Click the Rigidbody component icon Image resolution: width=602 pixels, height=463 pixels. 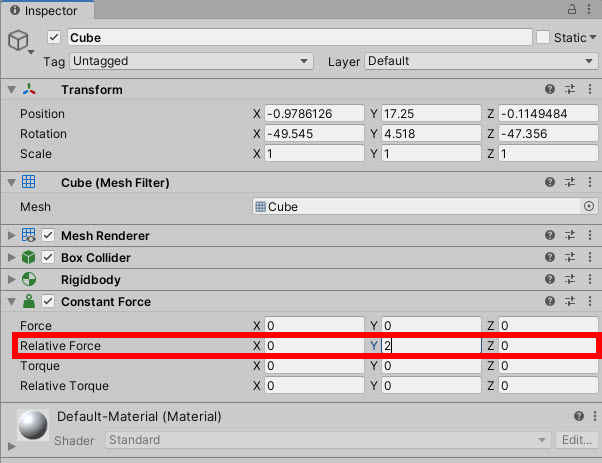29,279
